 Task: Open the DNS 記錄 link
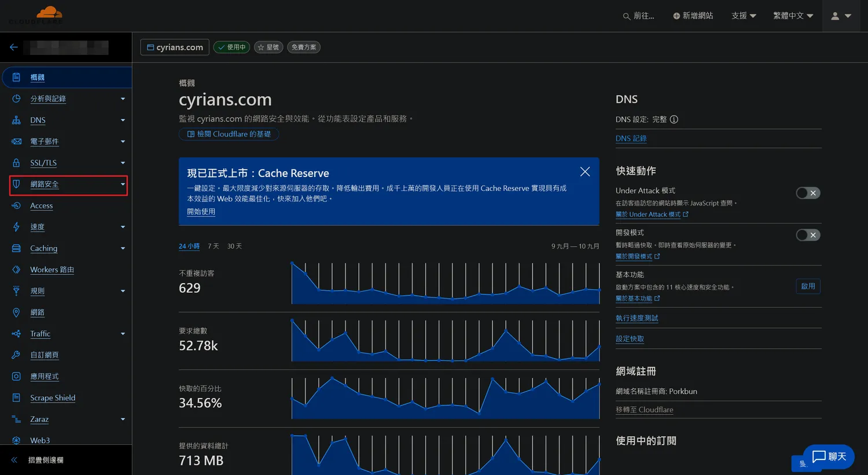(x=631, y=139)
